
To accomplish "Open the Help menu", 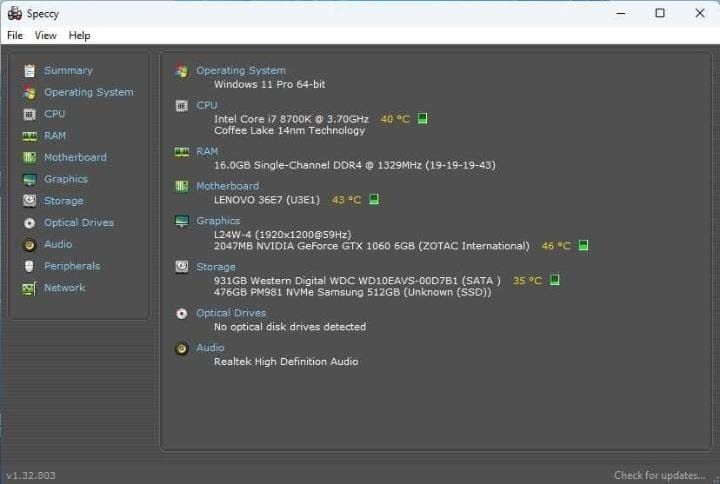I will [x=79, y=35].
